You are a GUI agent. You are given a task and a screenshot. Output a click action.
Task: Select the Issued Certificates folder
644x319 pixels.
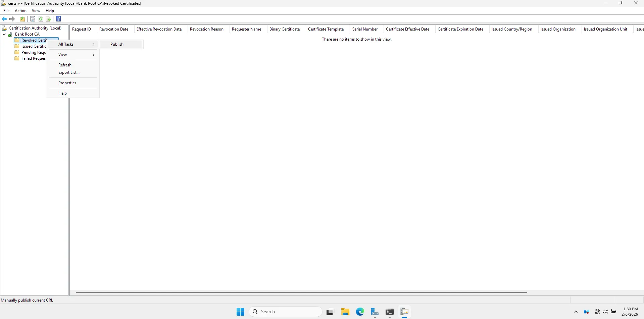click(34, 46)
